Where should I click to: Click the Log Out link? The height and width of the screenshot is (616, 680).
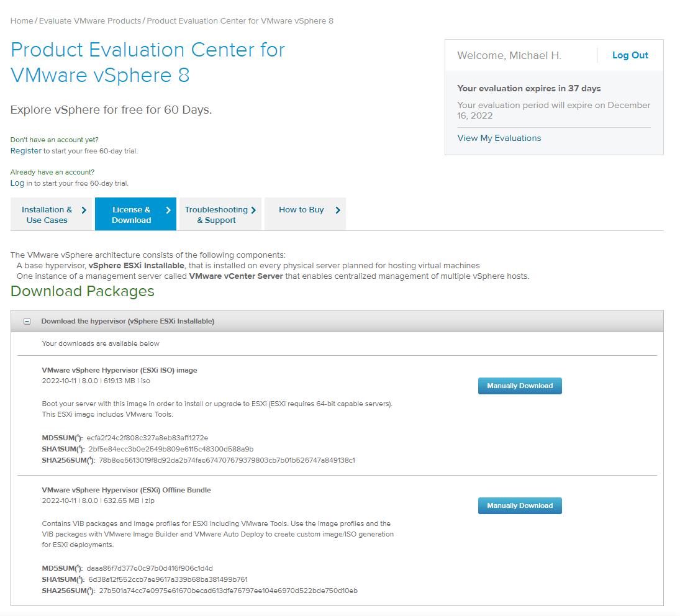(x=630, y=55)
